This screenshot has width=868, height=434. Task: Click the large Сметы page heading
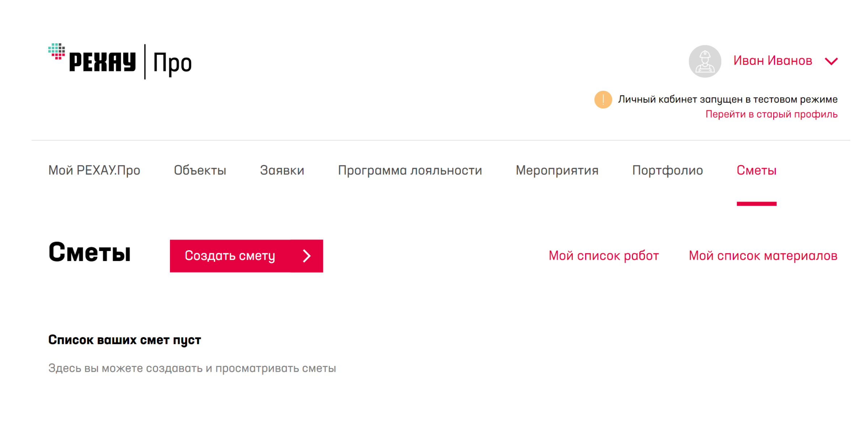[x=90, y=253]
